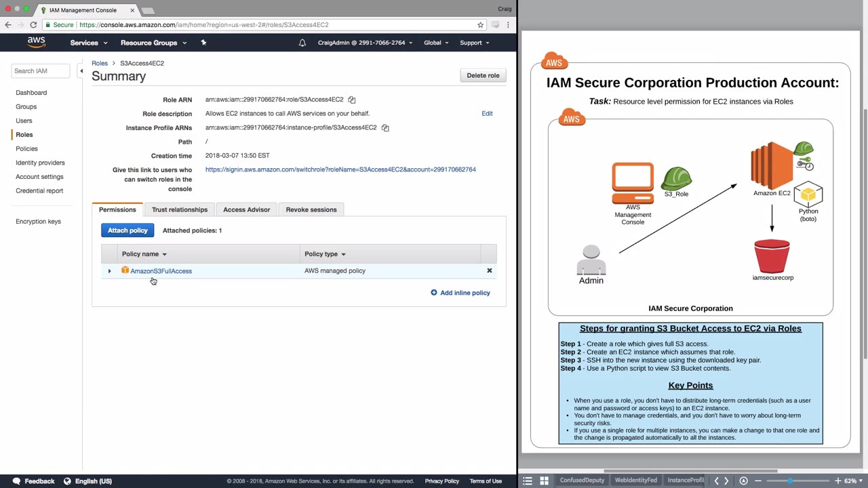
Task: Click the cast icon next to the bookmark star
Action: click(496, 25)
